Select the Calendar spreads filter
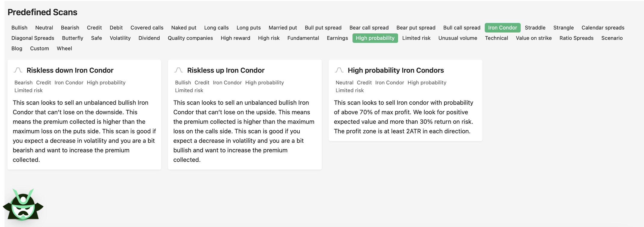 [603, 28]
